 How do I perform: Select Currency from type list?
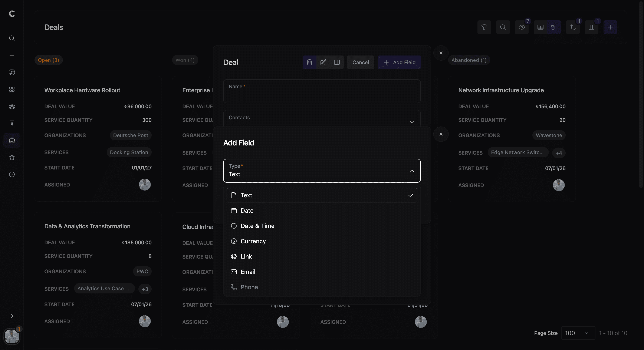click(253, 241)
